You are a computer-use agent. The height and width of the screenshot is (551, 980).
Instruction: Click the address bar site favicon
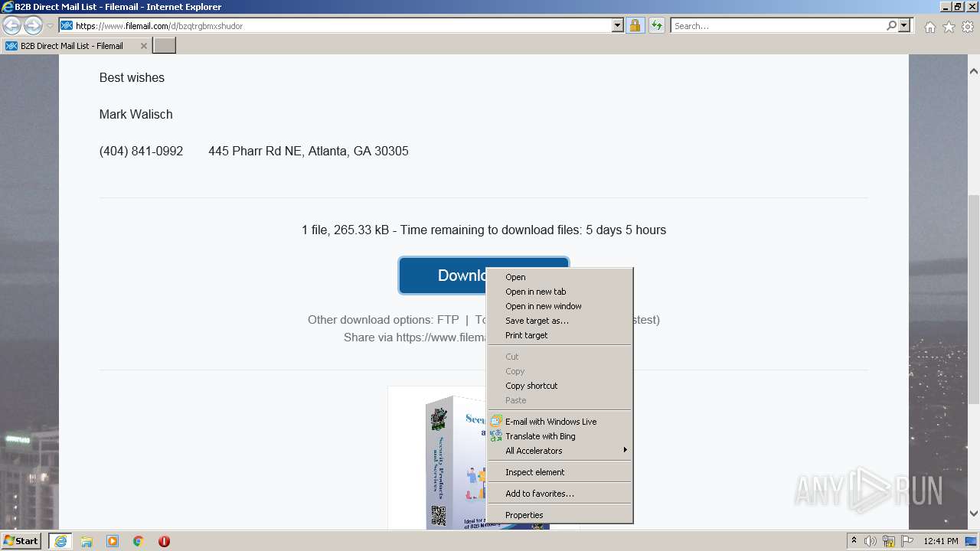tap(67, 26)
